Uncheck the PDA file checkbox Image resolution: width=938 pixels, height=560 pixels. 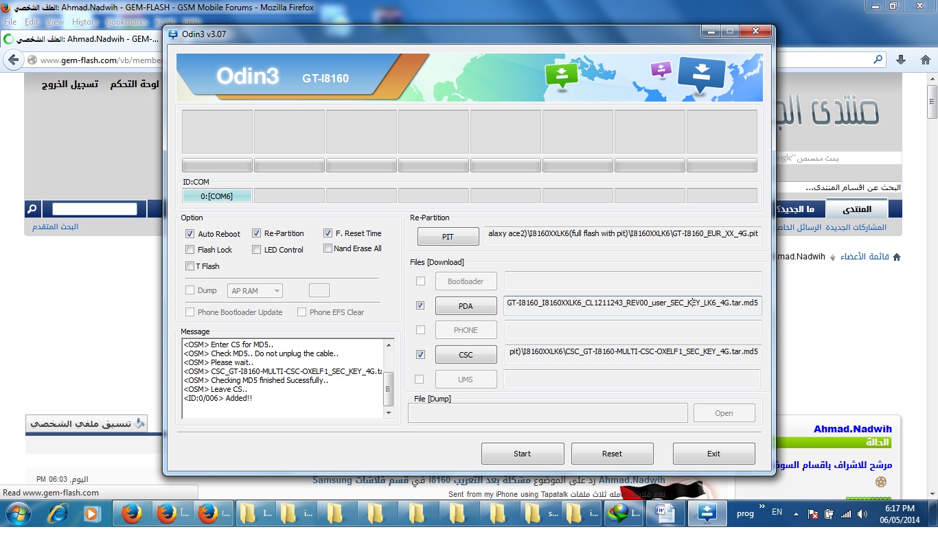click(x=420, y=305)
